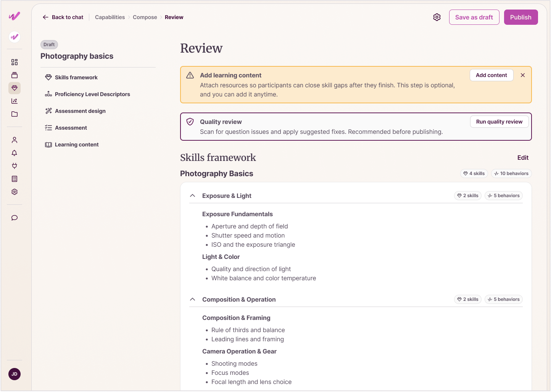This screenshot has width=551, height=392.
Task: Click Run quality review button
Action: [x=499, y=122]
